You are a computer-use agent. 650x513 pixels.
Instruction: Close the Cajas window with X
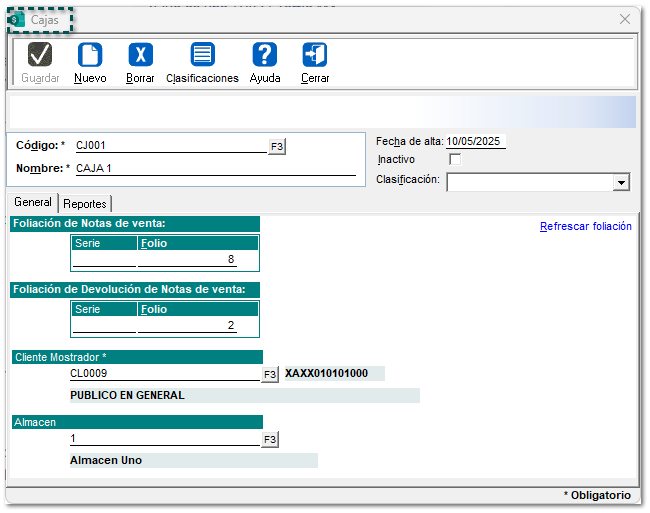(x=625, y=19)
